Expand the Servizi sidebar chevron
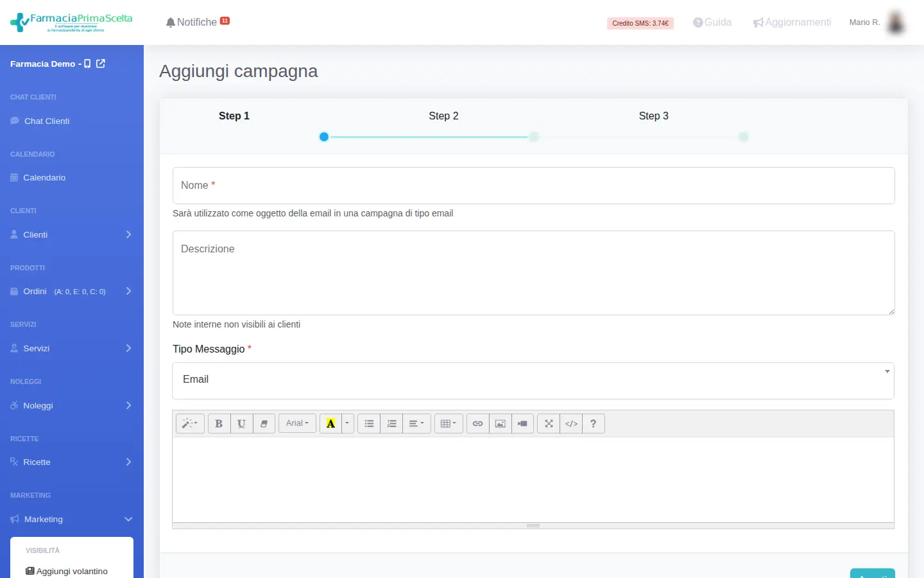 tap(128, 348)
